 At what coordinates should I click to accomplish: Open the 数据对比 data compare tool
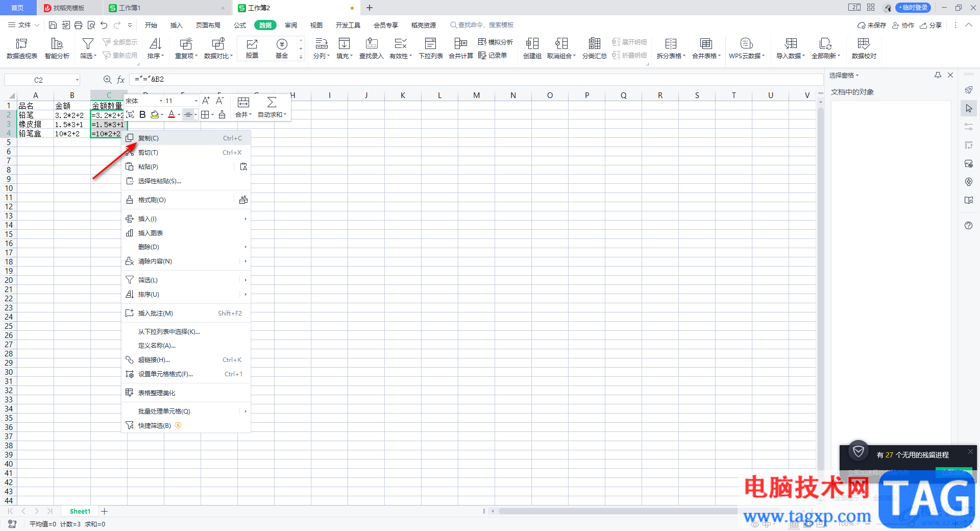(x=218, y=49)
